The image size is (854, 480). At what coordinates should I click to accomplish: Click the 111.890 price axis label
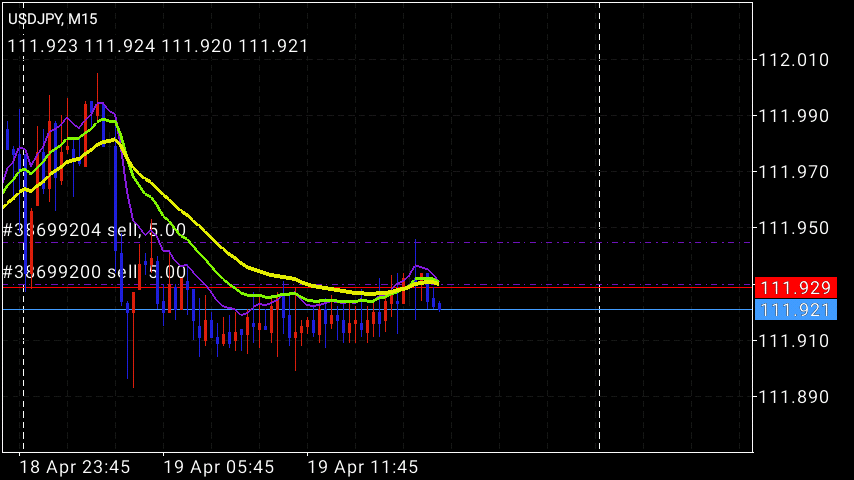[794, 397]
